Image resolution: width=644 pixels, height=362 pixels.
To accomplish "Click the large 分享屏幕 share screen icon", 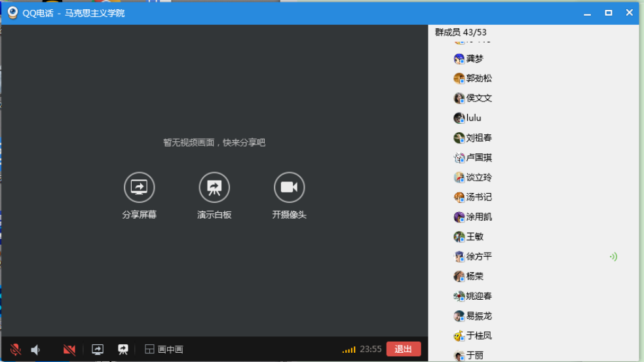I will pos(139,187).
